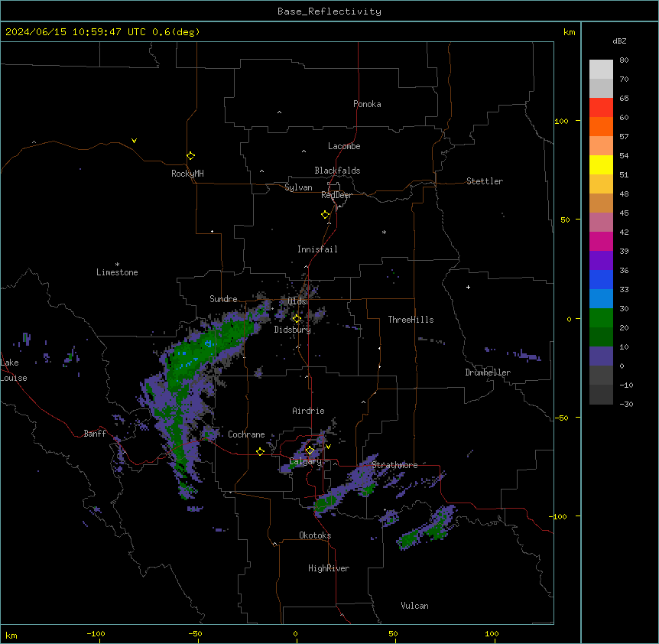Select the light gray 70-80 dBZ legend swatch
659x644 pixels.
601,69
